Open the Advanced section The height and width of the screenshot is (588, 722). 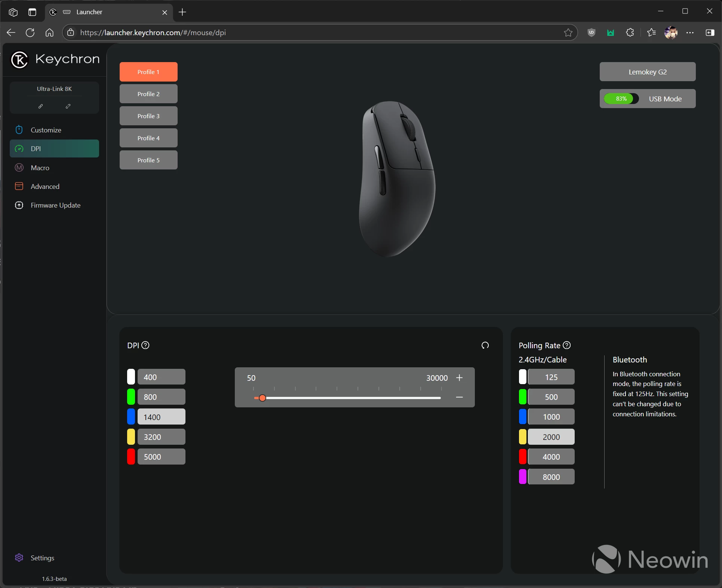coord(54,186)
